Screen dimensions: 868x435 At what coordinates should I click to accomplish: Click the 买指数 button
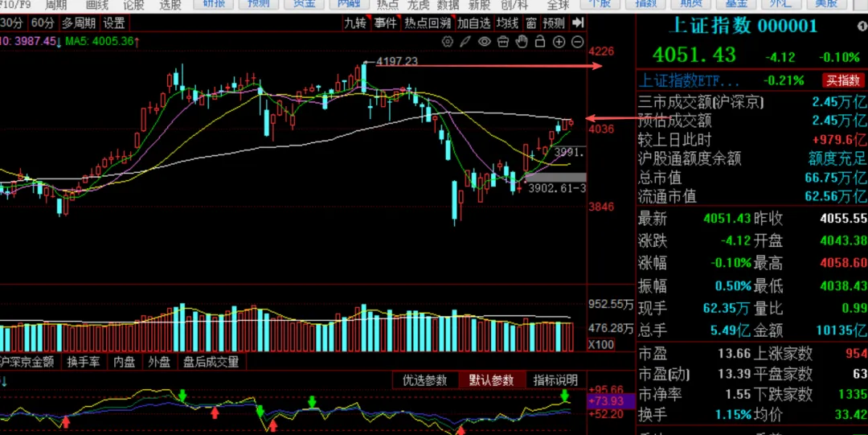point(842,80)
